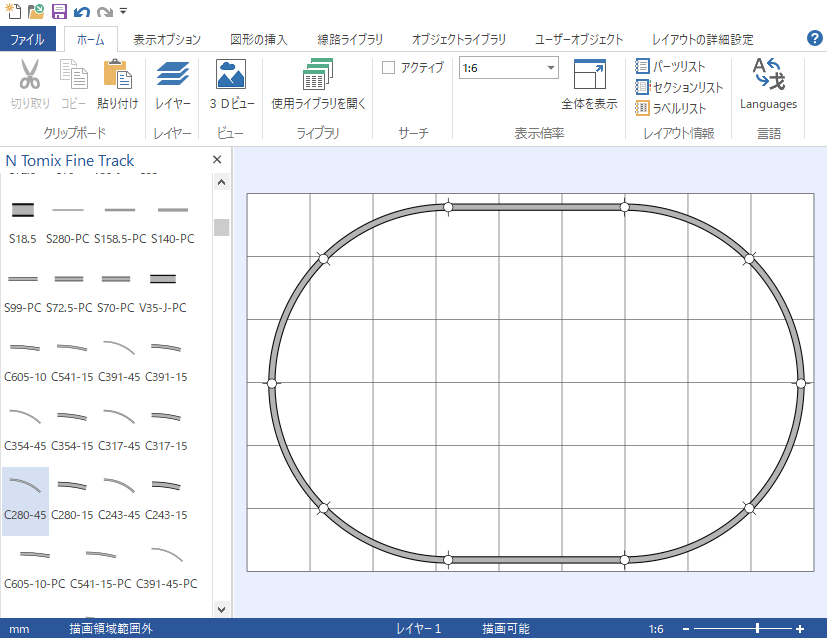Open the パーツリスト parts list

(671, 66)
